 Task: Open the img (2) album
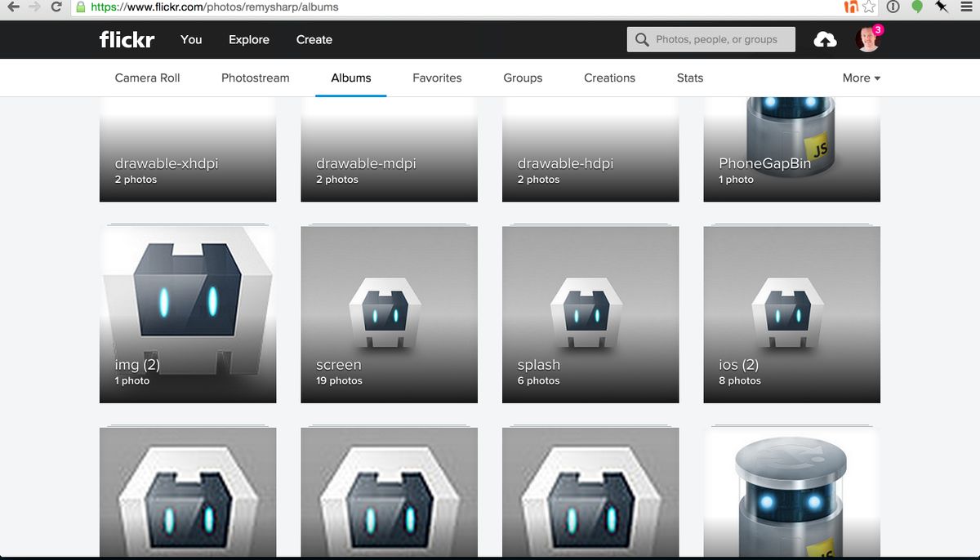click(188, 314)
